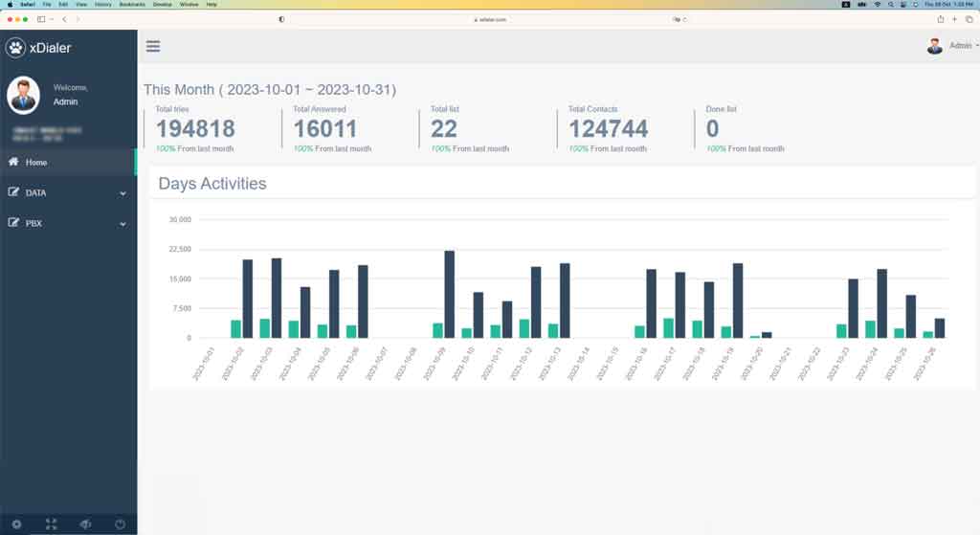This screenshot has width=980, height=535.
Task: Click the Total Answered value 16011
Action: (325, 129)
